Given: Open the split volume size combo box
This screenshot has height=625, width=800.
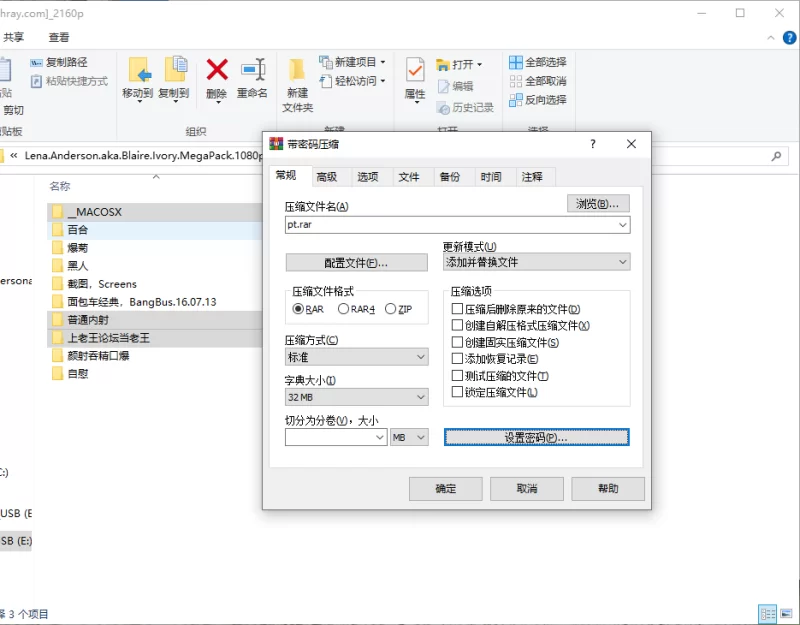Looking at the screenshot, I should pos(335,437).
